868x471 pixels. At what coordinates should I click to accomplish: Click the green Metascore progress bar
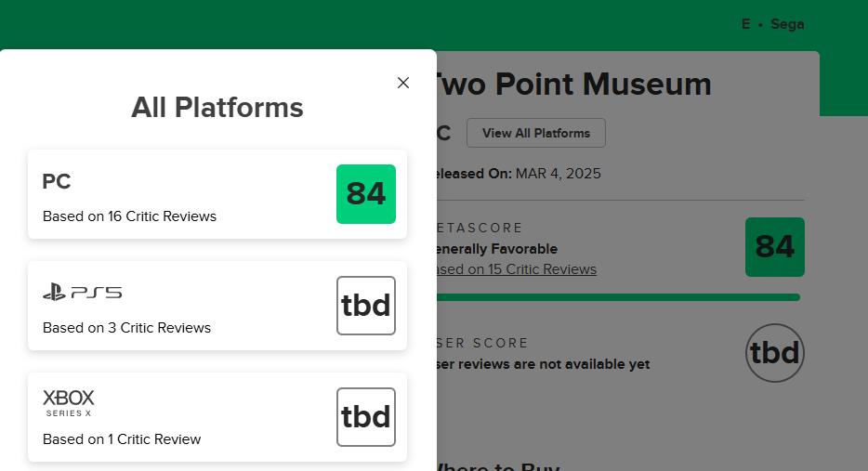617,297
